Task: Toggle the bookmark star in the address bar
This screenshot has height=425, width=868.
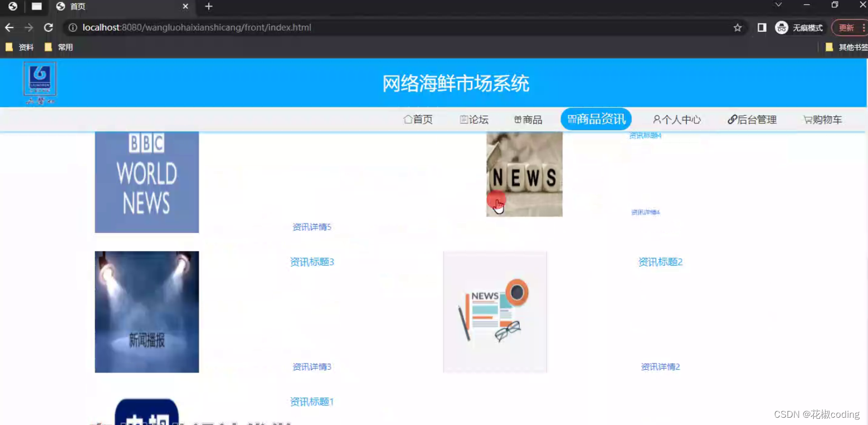Action: click(x=737, y=27)
